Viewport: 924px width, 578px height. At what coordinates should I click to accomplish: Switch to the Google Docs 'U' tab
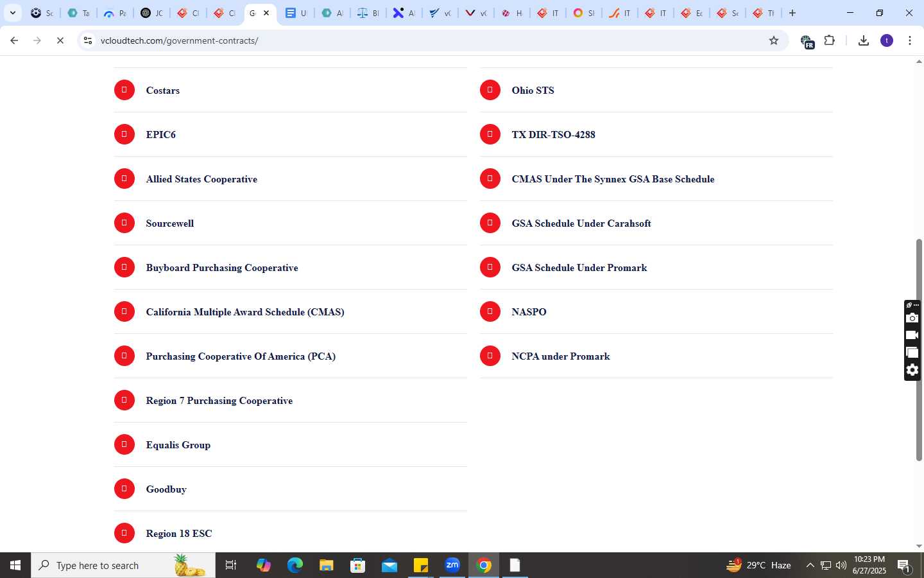point(296,13)
